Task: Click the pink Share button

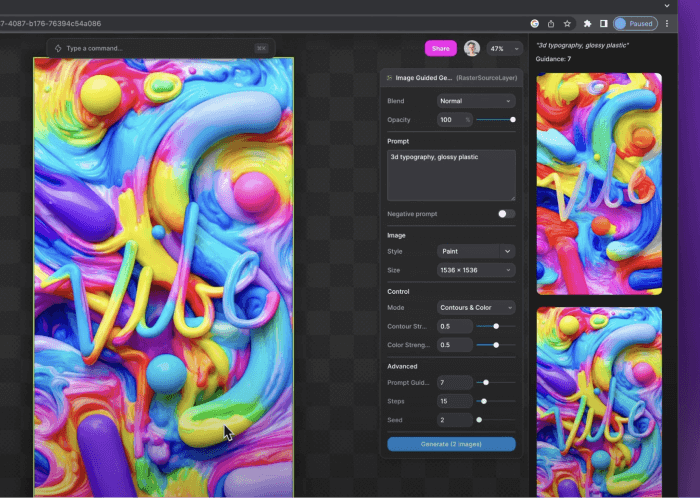Action: coord(440,48)
